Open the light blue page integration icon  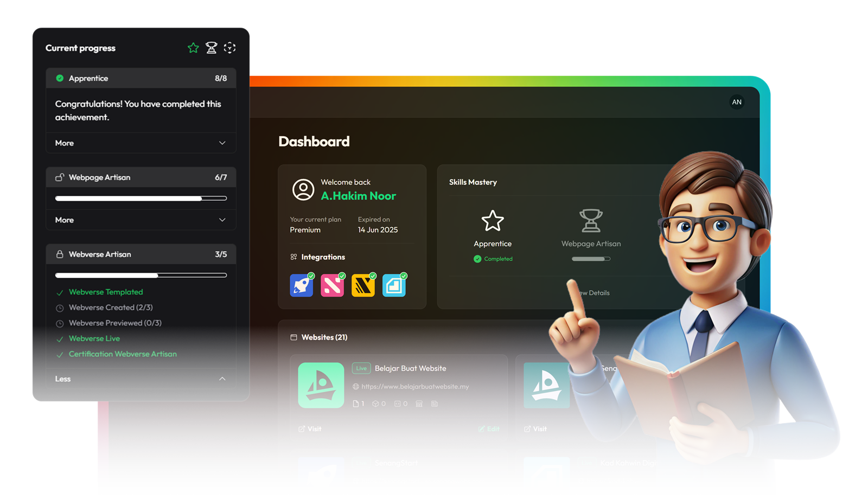pyautogui.click(x=394, y=285)
